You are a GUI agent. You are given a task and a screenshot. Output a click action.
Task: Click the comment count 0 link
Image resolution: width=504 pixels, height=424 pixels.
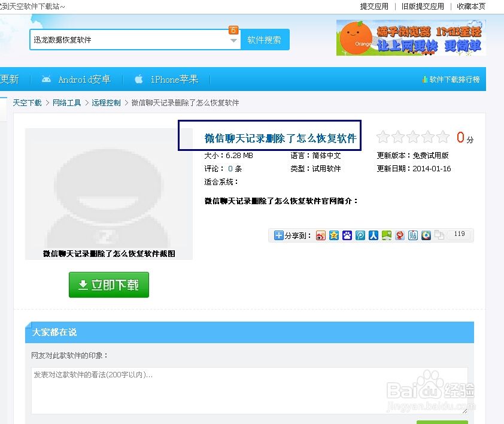(x=230, y=168)
